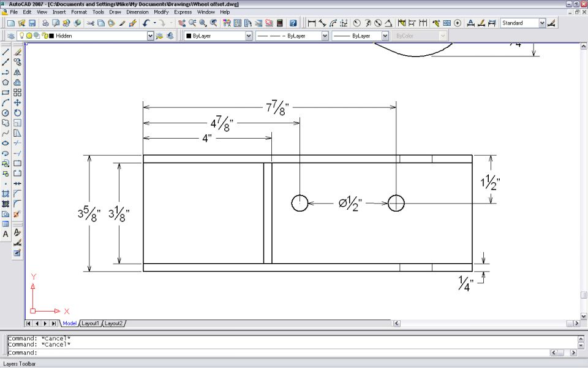Viewport: 588px width, 368px height.
Task: Expand the Standard dimension style dropdown
Action: tap(542, 23)
